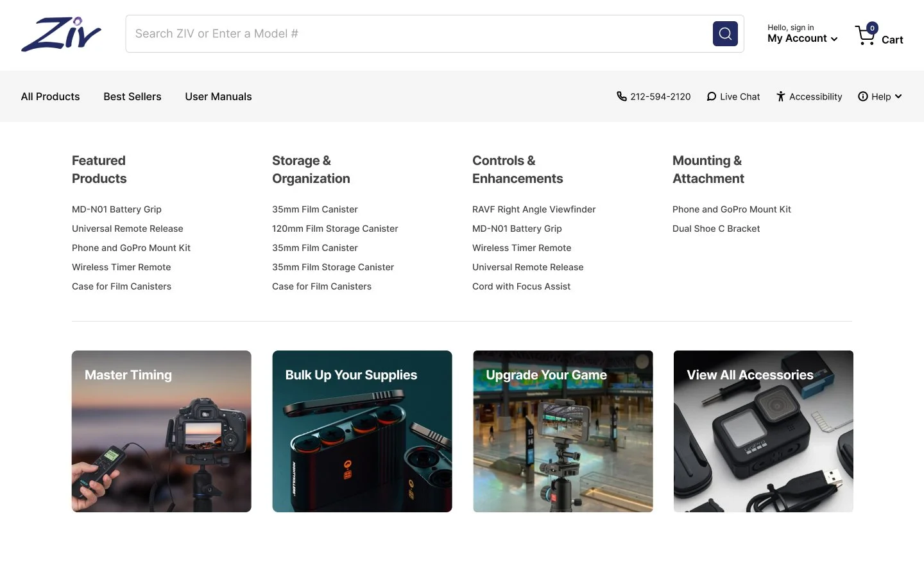This screenshot has width=924, height=563.
Task: Open Dual Shoe C Bracket link
Action: coord(716,229)
